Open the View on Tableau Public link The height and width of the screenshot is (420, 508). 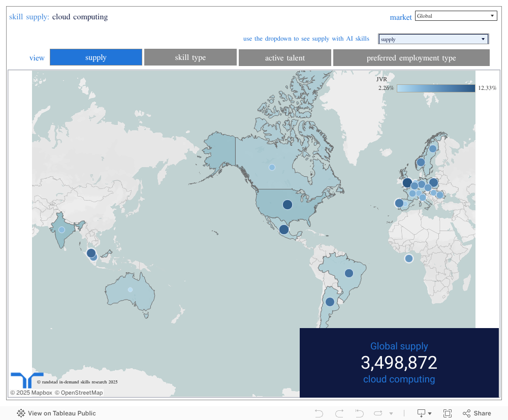point(61,413)
